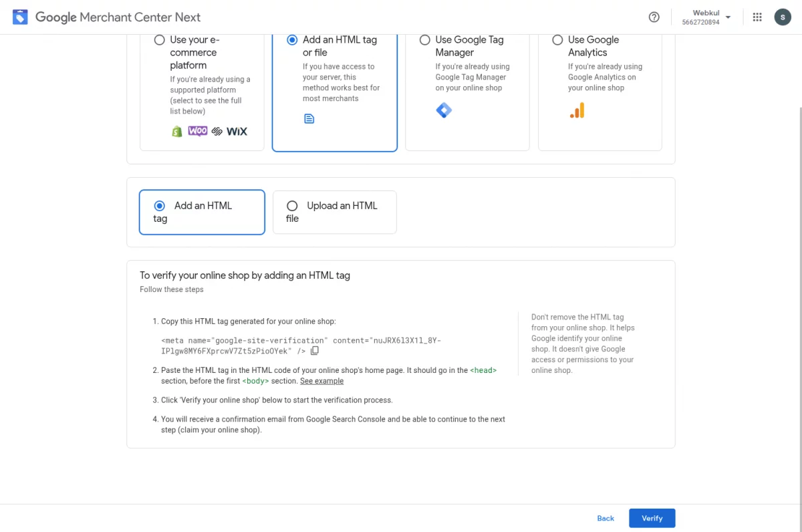Open the Webkul account dropdown
This screenshot has height=532, width=802.
706,17
